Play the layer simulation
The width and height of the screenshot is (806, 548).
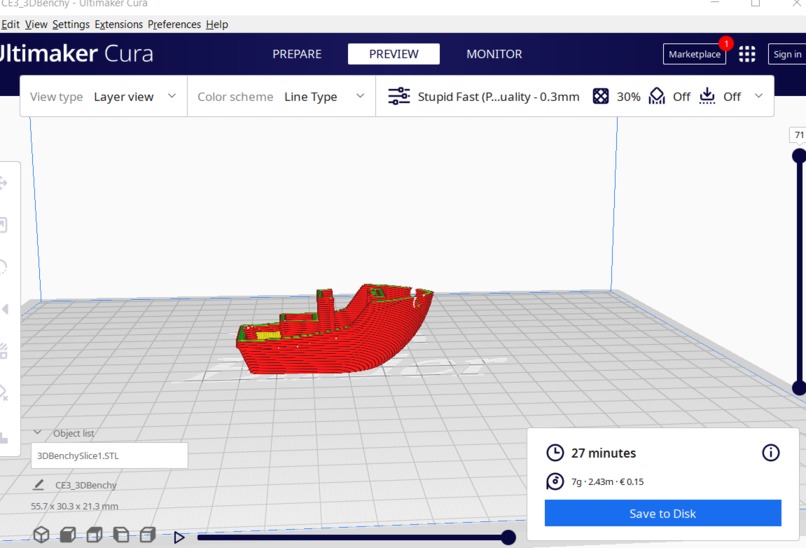179,538
